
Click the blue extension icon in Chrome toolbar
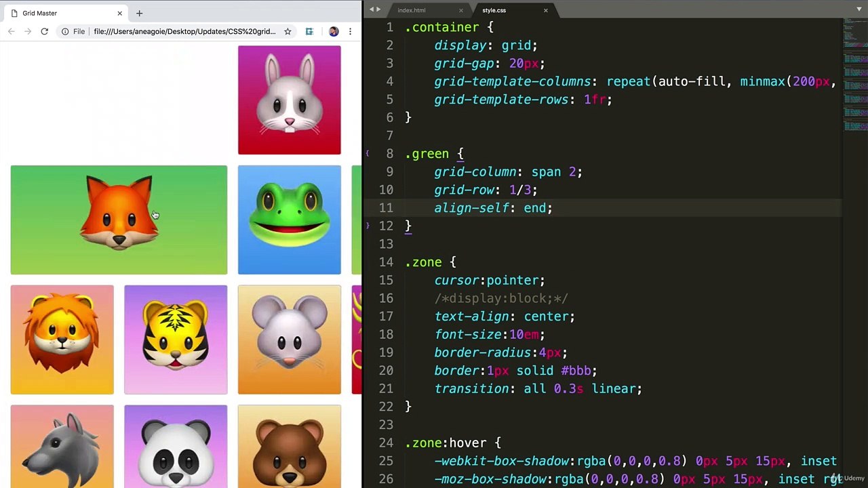pyautogui.click(x=309, y=31)
